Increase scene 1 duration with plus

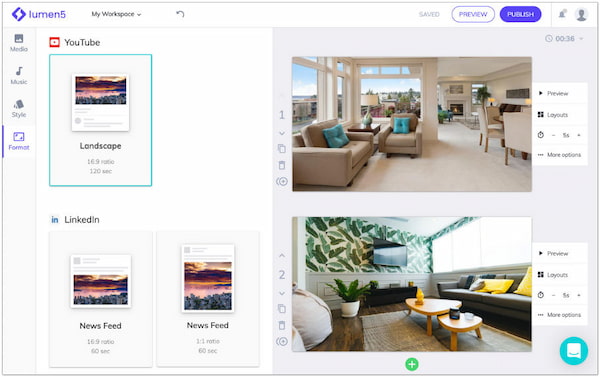[579, 135]
